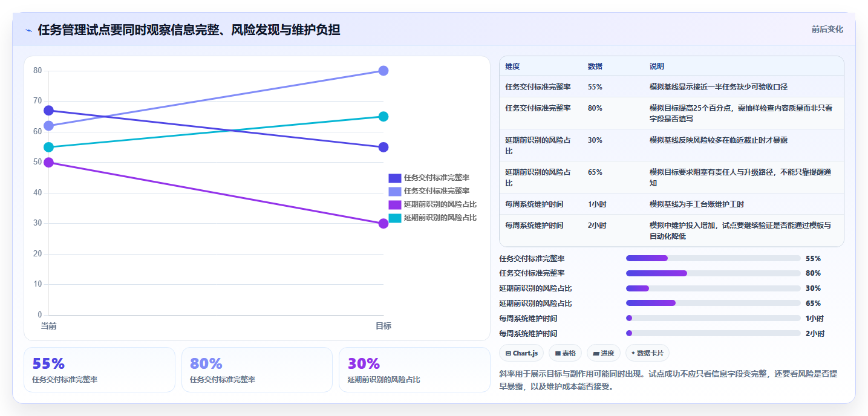Click the 维度 column header
The height and width of the screenshot is (416, 868).
click(x=512, y=67)
